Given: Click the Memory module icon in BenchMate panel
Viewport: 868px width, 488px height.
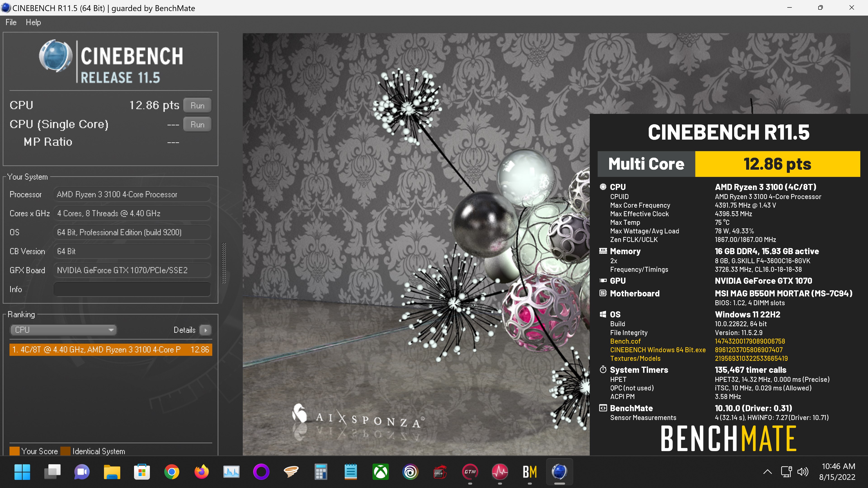Looking at the screenshot, I should (x=603, y=251).
